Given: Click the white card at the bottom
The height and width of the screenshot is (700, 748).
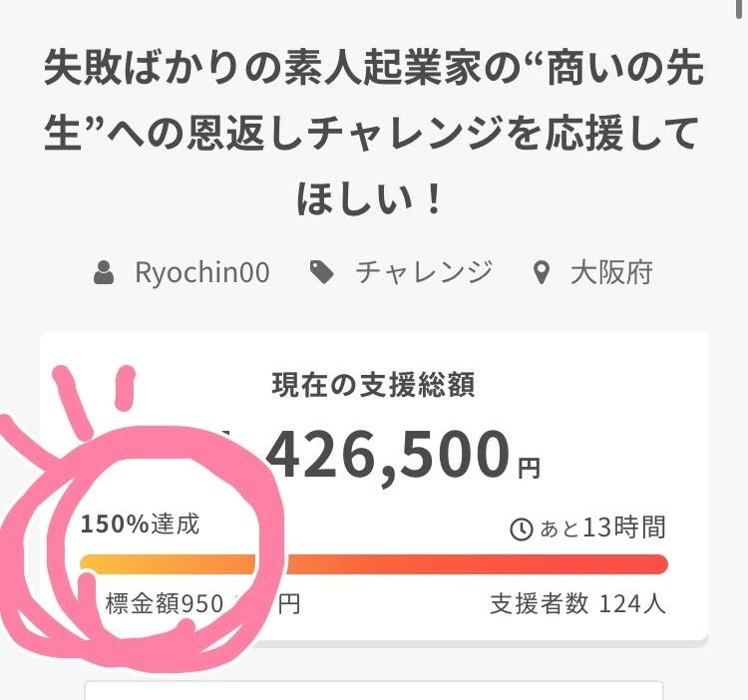Looking at the screenshot, I should click(374, 690).
